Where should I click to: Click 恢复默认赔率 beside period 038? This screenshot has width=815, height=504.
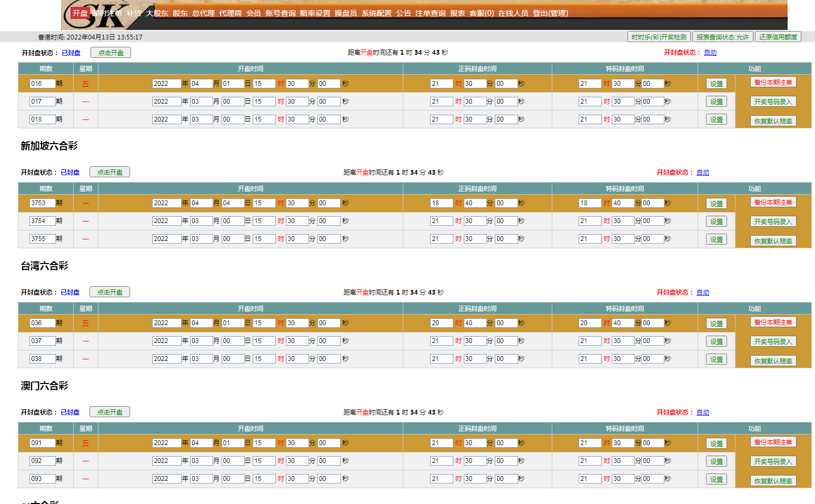(x=773, y=361)
